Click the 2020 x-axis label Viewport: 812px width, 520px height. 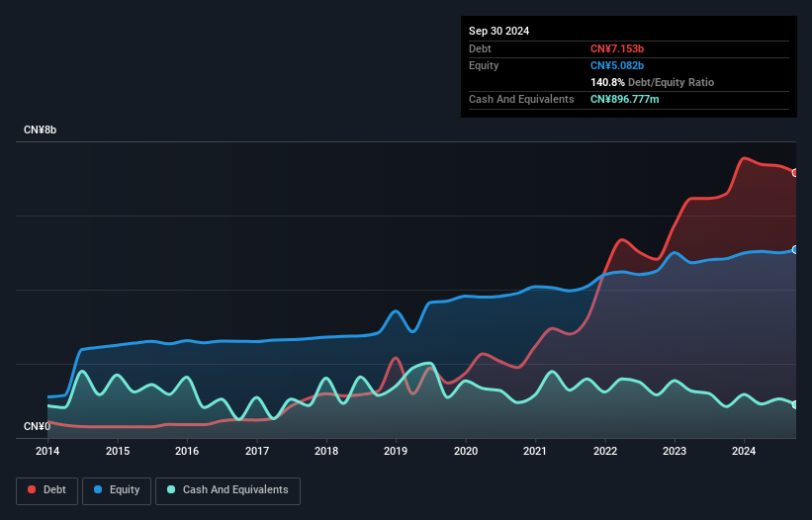pos(466,451)
